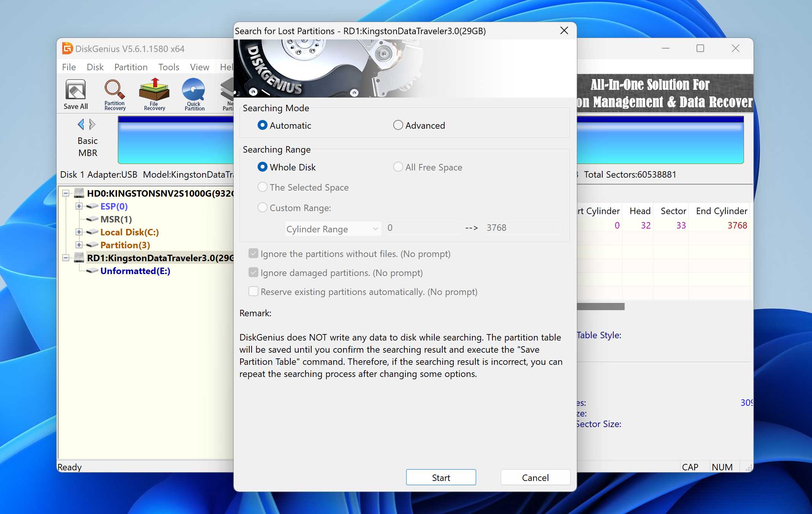Click Cancel button to dismiss dialog
Viewport: 812px width, 514px height.
point(535,477)
